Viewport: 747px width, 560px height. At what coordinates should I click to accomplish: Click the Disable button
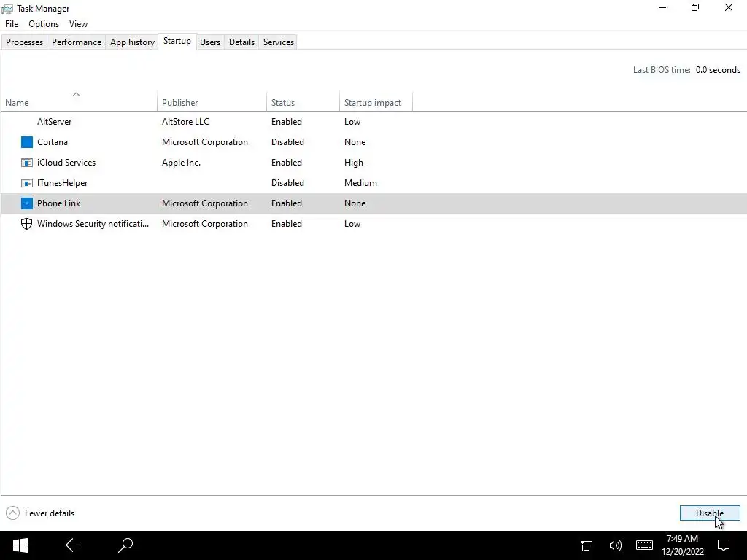point(709,513)
